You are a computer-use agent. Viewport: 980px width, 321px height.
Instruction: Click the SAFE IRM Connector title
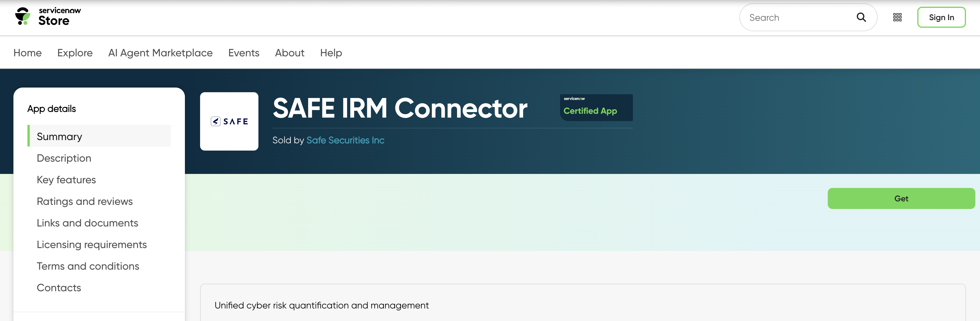400,108
